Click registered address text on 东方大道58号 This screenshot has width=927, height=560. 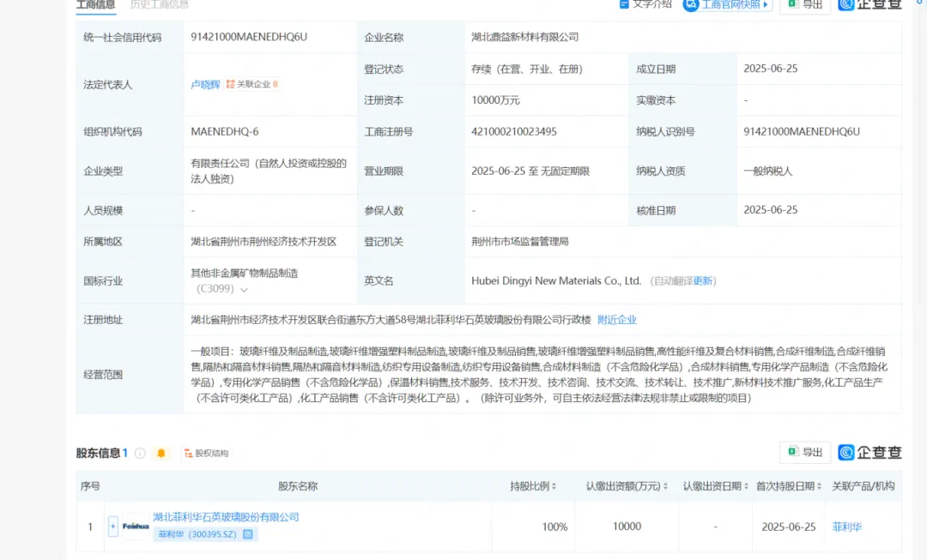pyautogui.click(x=391, y=320)
